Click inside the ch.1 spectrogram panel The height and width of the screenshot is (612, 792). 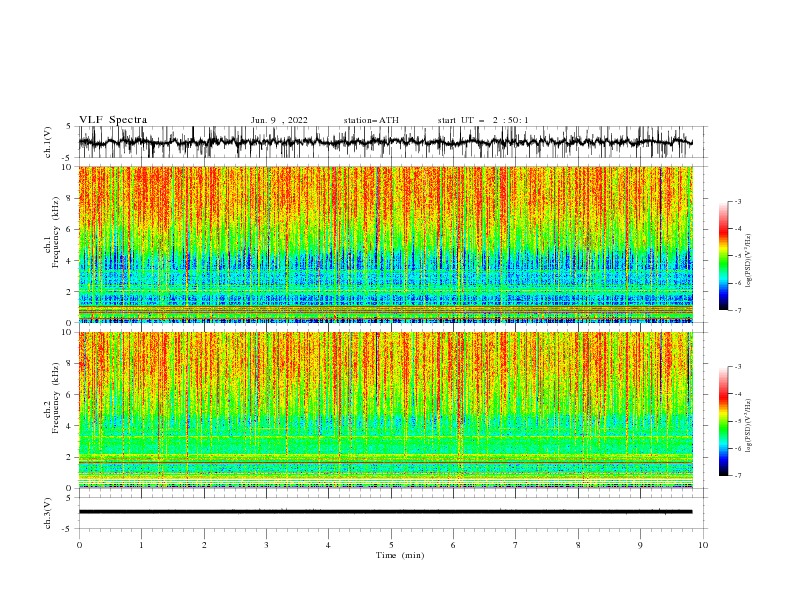click(385, 244)
